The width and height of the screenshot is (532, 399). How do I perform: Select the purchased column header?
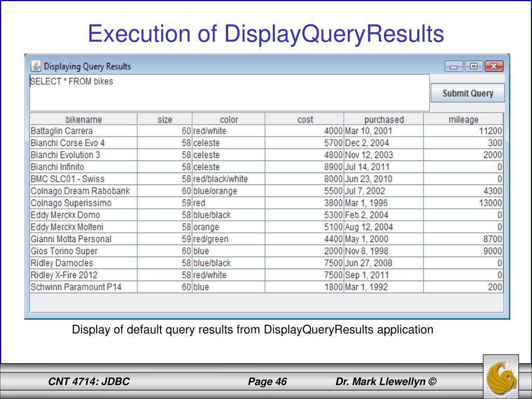click(384, 119)
